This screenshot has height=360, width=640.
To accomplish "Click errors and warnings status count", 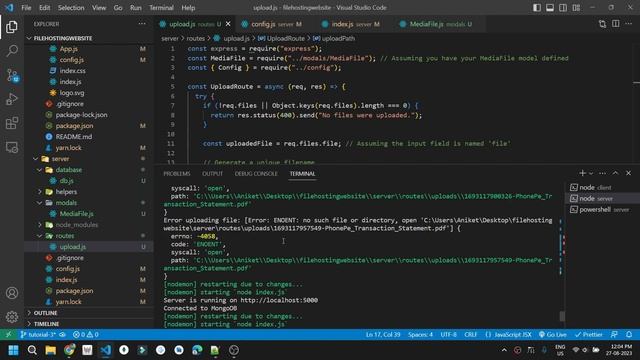I will point(86,335).
